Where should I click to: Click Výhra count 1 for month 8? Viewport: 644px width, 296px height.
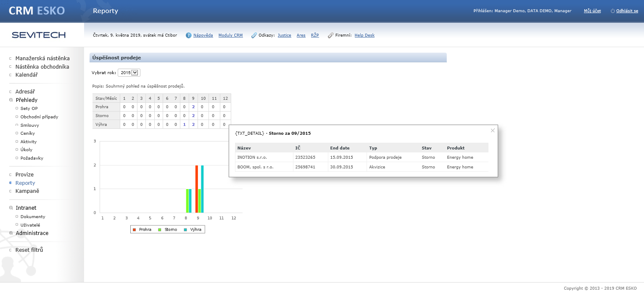[185, 125]
